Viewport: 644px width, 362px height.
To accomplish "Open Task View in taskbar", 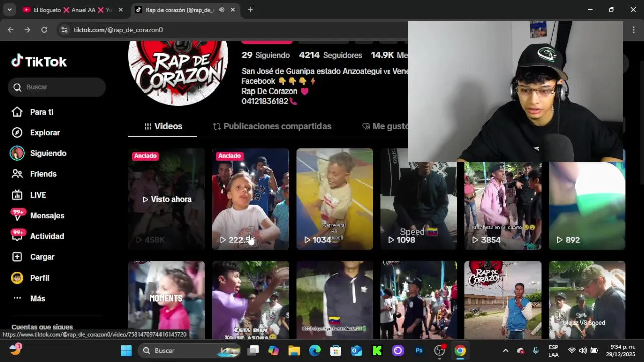I will tap(253, 350).
